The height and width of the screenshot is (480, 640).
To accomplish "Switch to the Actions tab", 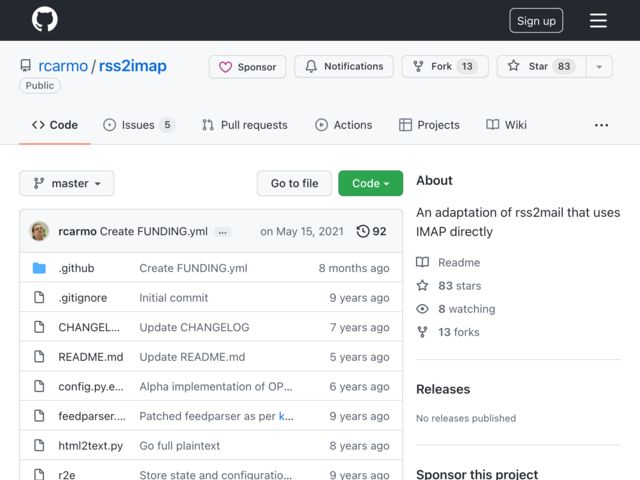I will click(x=344, y=125).
